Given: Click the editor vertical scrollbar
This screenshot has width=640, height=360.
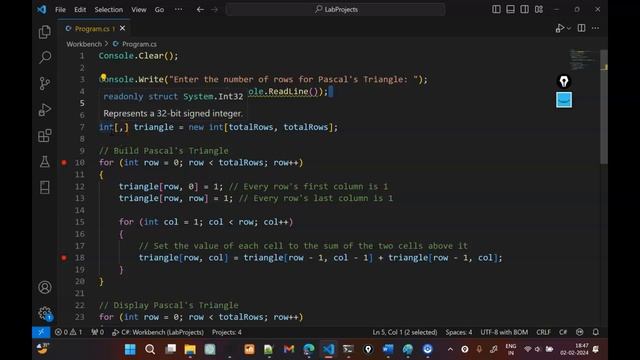Looking at the screenshot, I should click(604, 106).
